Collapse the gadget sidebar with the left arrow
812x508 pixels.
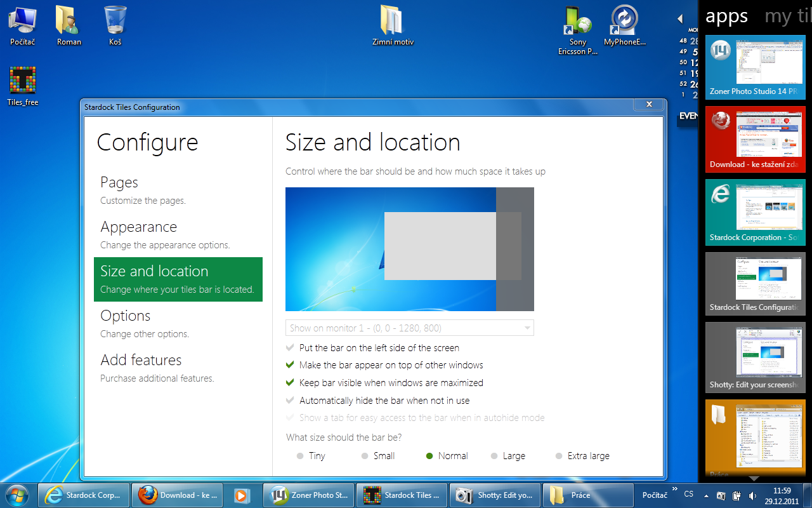(680, 18)
